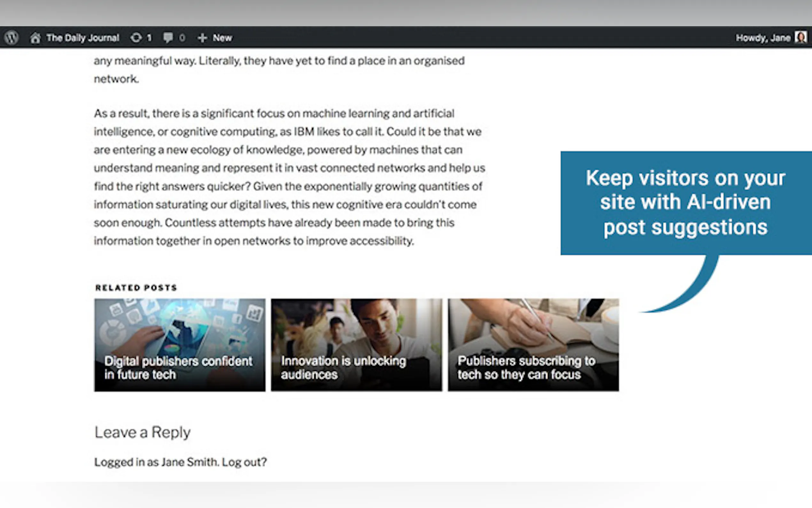Click the updates circular arrows icon
This screenshot has width=812, height=508.
pos(136,38)
